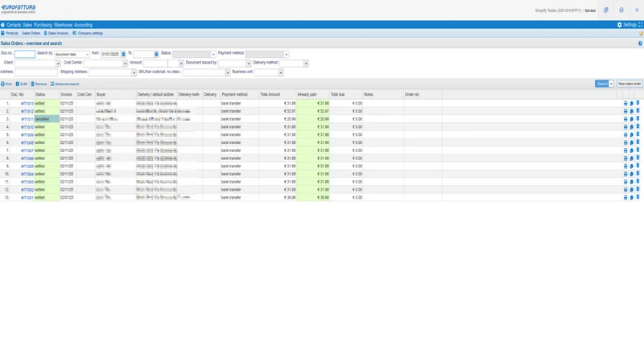Open the Purchasing menu
The image size is (644, 362).
43,25
